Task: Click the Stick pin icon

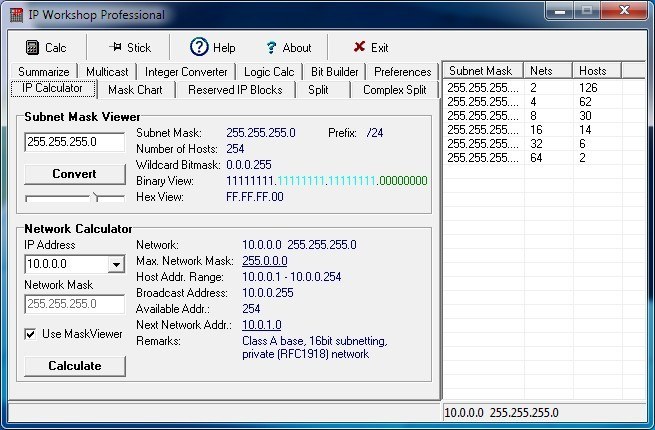Action: 116,47
